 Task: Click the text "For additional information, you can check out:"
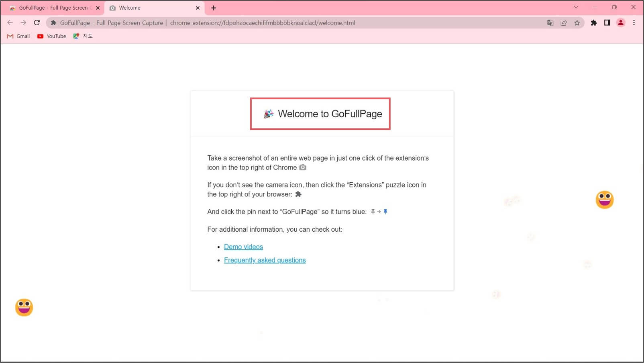point(275,229)
